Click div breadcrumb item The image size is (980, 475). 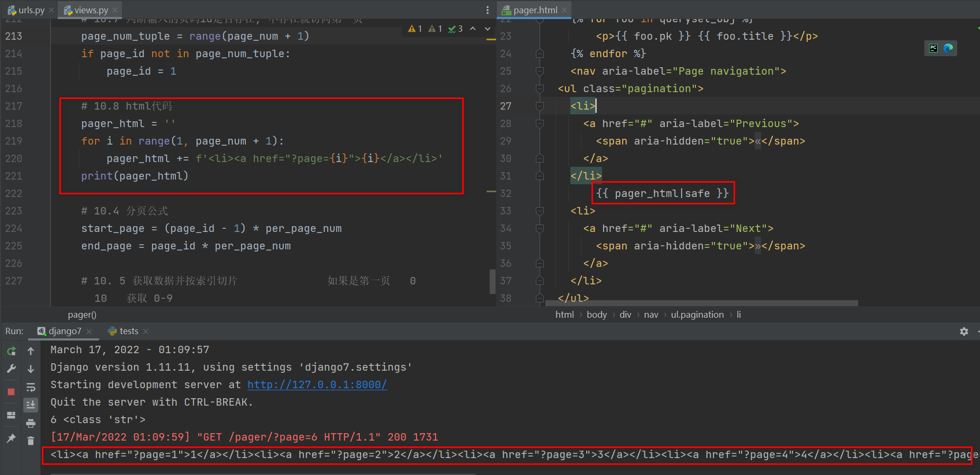click(625, 315)
